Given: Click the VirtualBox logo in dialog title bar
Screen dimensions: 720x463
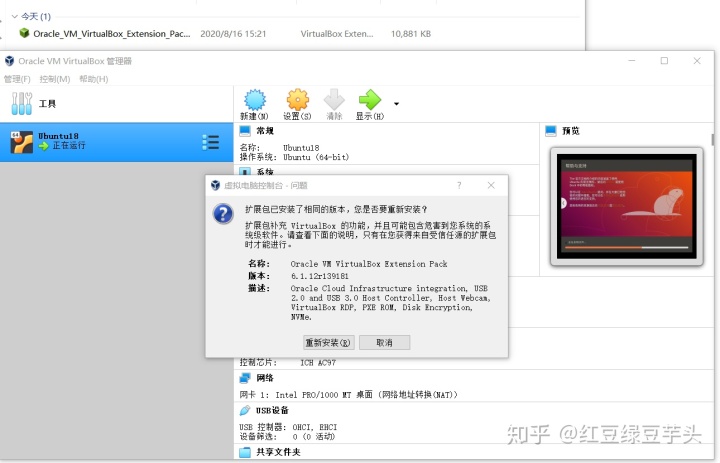Looking at the screenshot, I should 215,185.
